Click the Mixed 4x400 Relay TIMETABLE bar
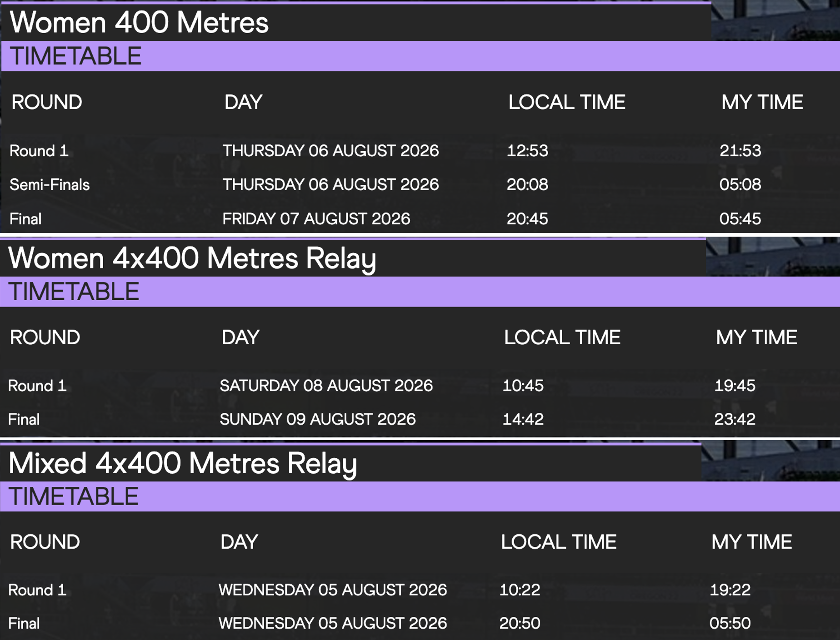This screenshot has height=640, width=840. coord(420,496)
